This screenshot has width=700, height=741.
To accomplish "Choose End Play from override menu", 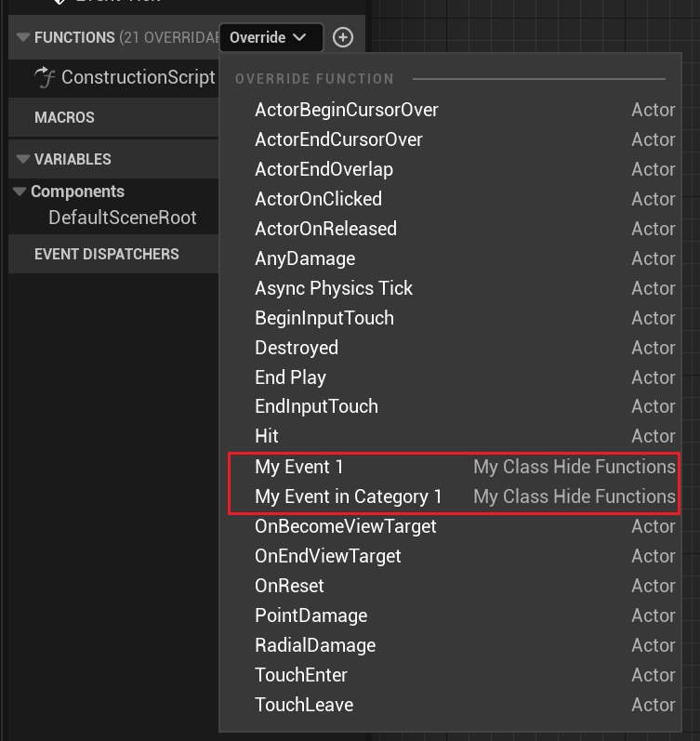I will 290,377.
